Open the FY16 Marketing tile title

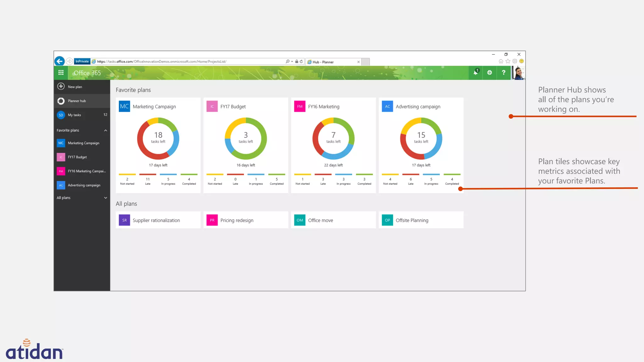click(324, 107)
